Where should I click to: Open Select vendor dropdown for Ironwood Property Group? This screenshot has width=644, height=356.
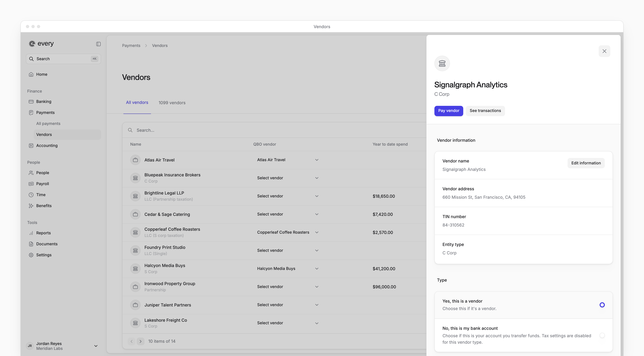[287, 287]
